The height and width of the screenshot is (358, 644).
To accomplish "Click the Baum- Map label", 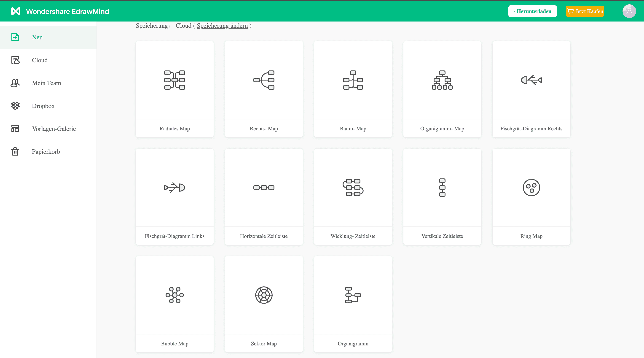I will (353, 129).
